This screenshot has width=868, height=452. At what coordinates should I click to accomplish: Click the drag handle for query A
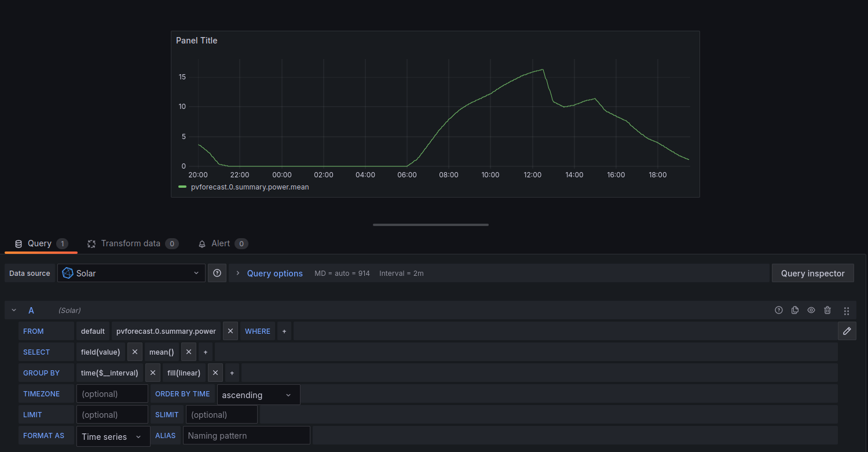pos(846,311)
